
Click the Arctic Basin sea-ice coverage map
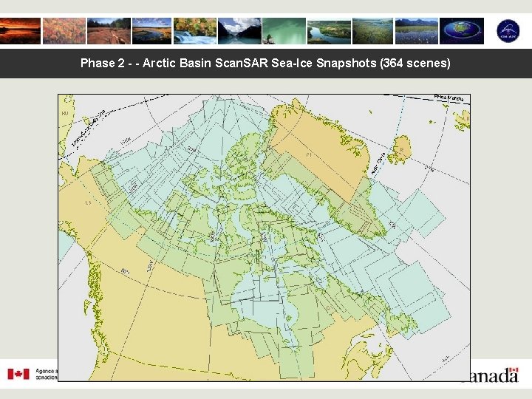[264, 237]
